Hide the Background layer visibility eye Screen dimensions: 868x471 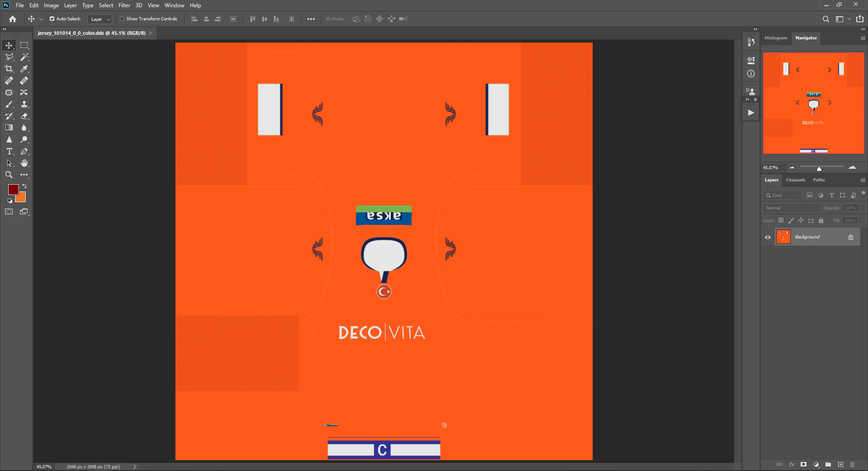click(768, 237)
